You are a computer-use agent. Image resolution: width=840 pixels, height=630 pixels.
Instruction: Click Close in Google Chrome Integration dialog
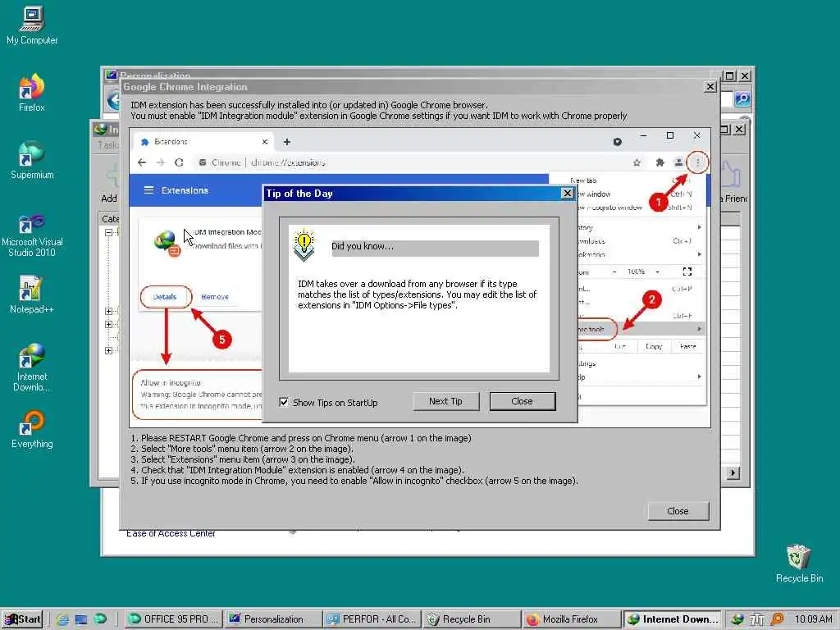(678, 511)
